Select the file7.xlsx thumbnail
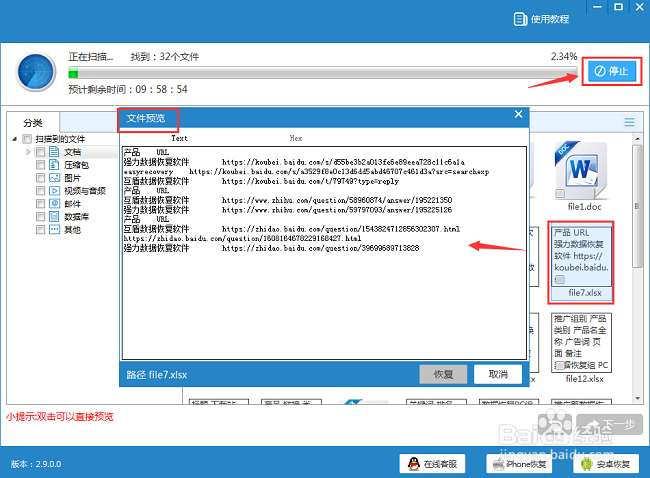 pyautogui.click(x=581, y=256)
